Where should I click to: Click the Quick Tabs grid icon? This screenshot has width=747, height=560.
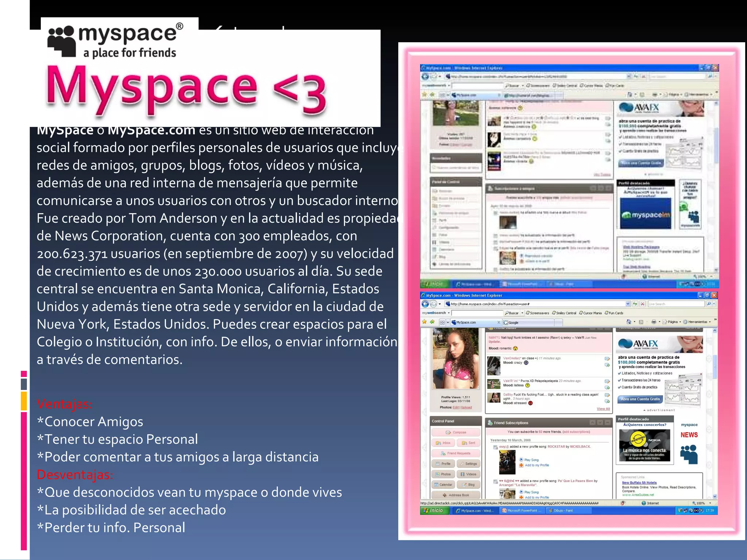coord(442,322)
